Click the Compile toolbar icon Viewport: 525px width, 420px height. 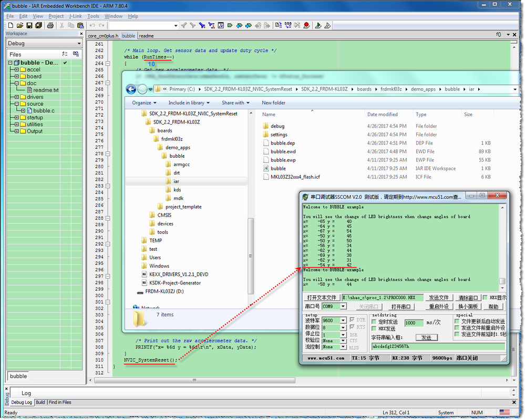[278, 25]
